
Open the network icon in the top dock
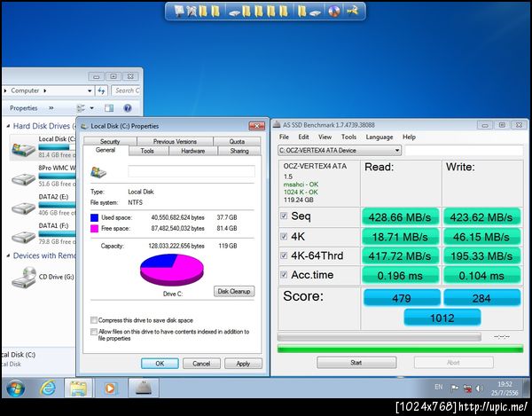(x=192, y=12)
